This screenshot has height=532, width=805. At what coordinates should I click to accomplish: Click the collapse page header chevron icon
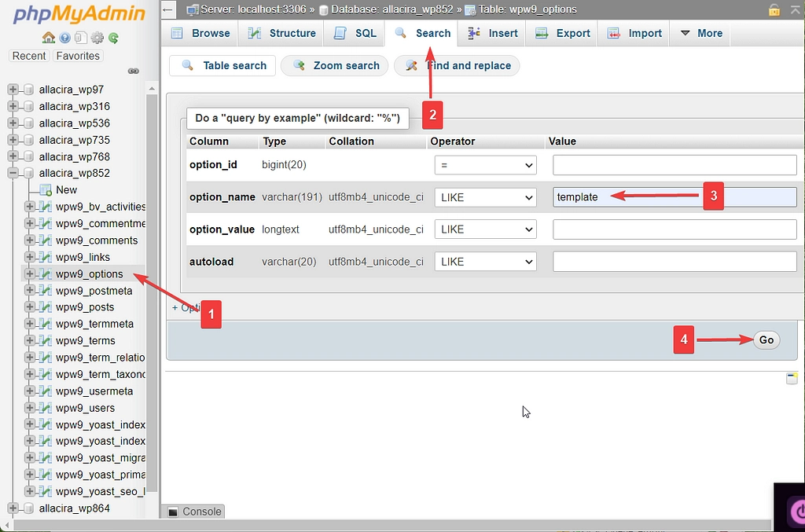796,9
